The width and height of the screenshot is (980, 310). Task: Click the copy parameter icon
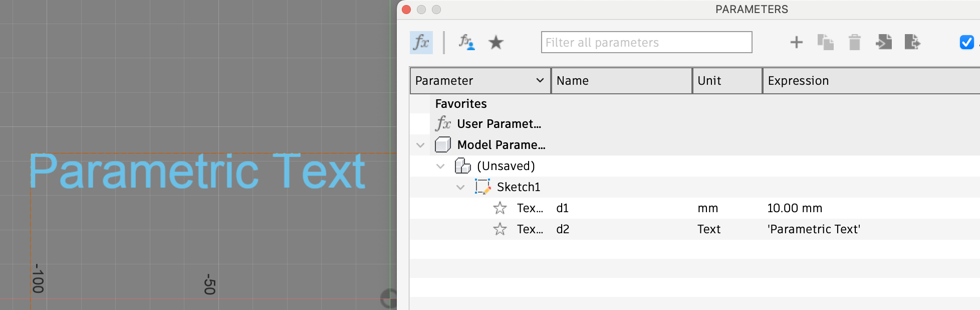825,43
